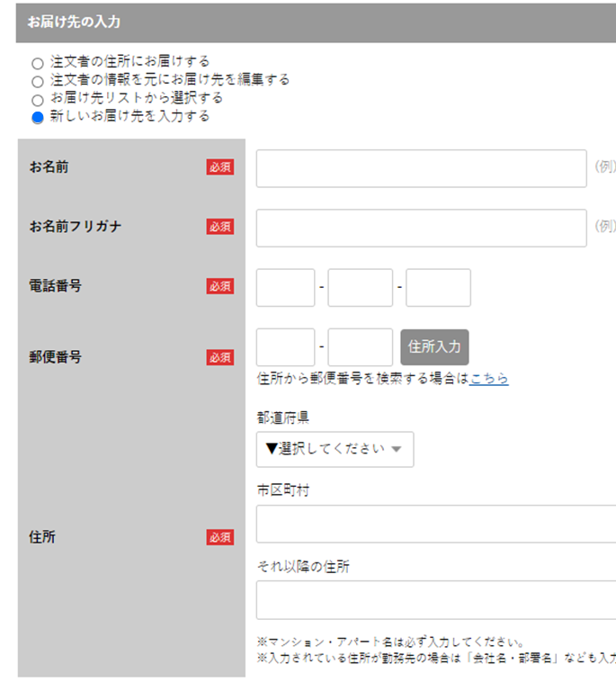This screenshot has width=616, height=691.
Task: Click the お届け先の入力 section header
Action: [x=74, y=22]
